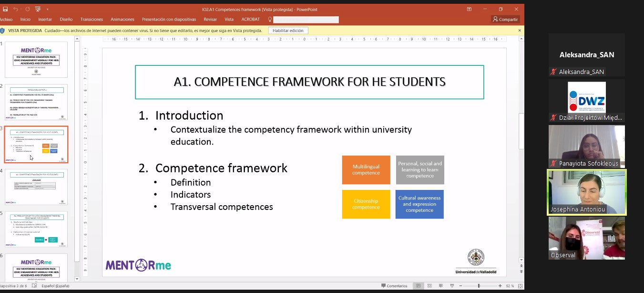Viewport: 644px width, 293px height.
Task: Click Español (España) language indicator
Action: pyautogui.click(x=55, y=286)
